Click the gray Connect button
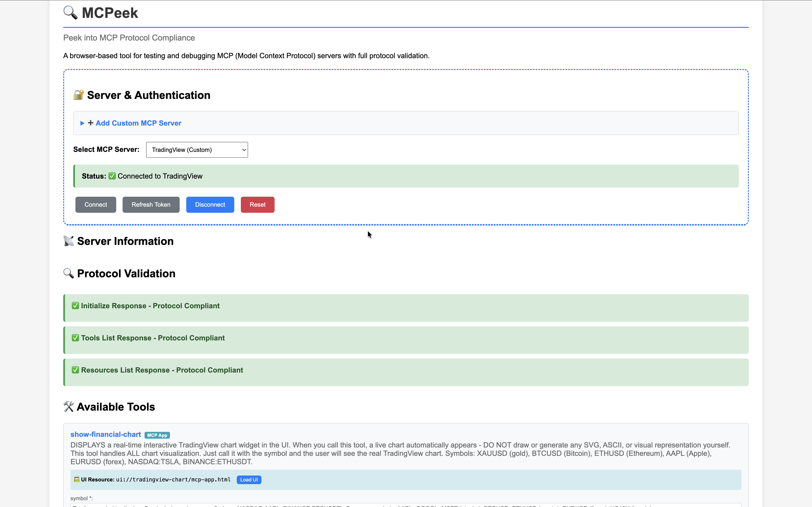 click(x=96, y=205)
